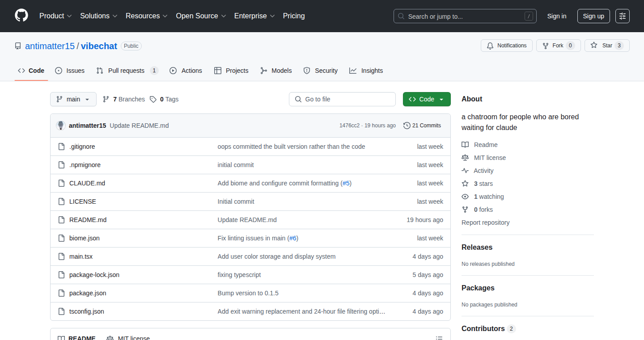644x340 pixels.
Task: Open the 'fixing typescript' commit message
Action: click(x=239, y=275)
